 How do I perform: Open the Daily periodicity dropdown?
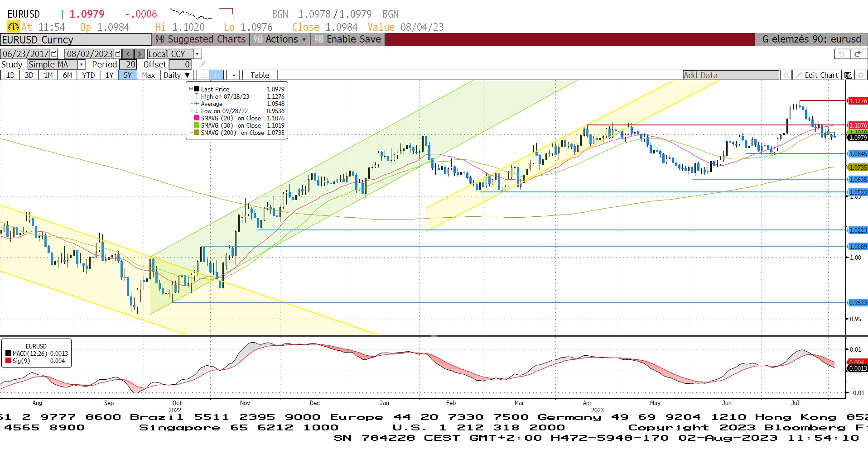(177, 75)
